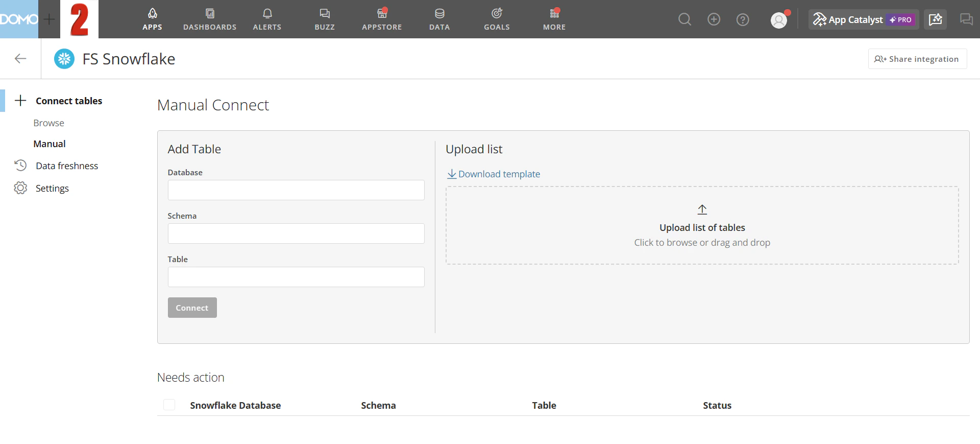Click Download template link
Screen dimensions: 980x444
499,174
